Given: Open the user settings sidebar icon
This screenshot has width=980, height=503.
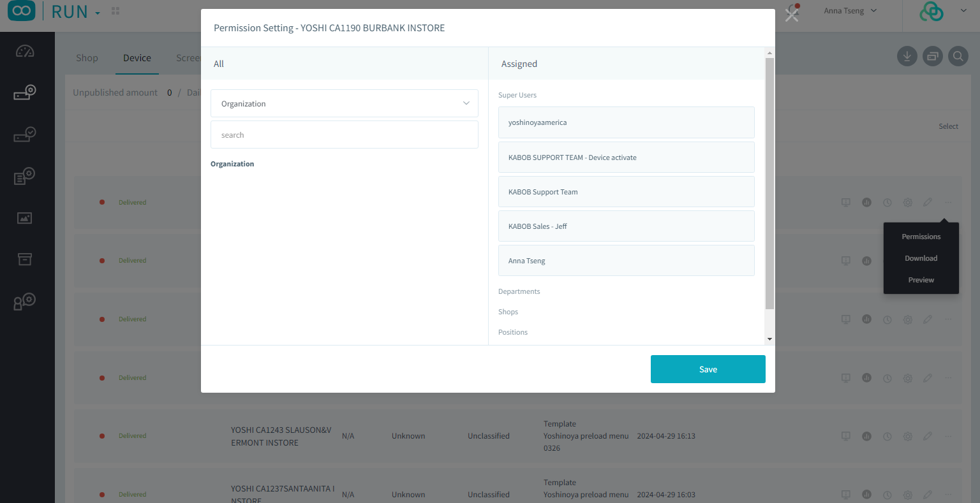Looking at the screenshot, I should (25, 302).
